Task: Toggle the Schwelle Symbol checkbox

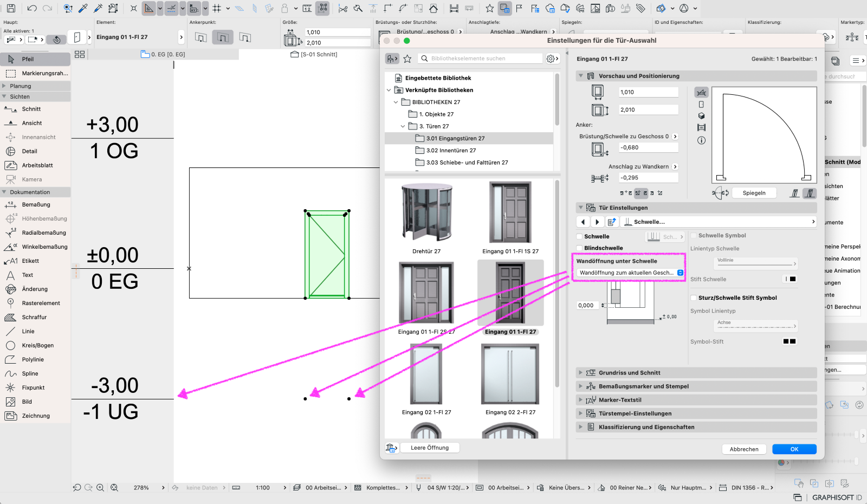Action: [x=694, y=235]
